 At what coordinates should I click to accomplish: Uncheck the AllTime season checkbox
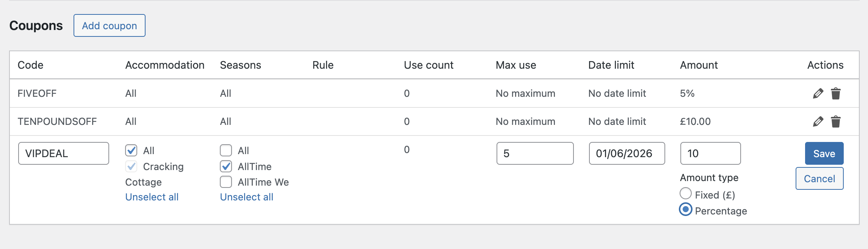point(226,167)
